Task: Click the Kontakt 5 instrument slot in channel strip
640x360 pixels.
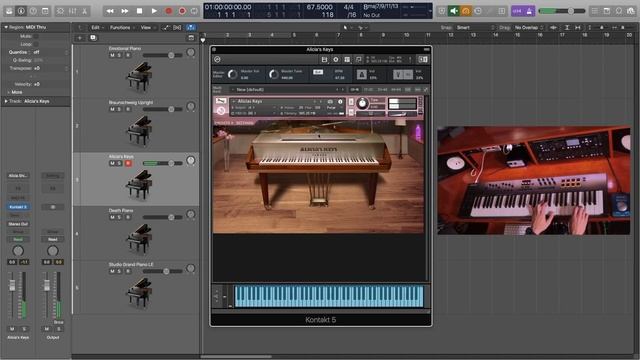Action: (18, 207)
